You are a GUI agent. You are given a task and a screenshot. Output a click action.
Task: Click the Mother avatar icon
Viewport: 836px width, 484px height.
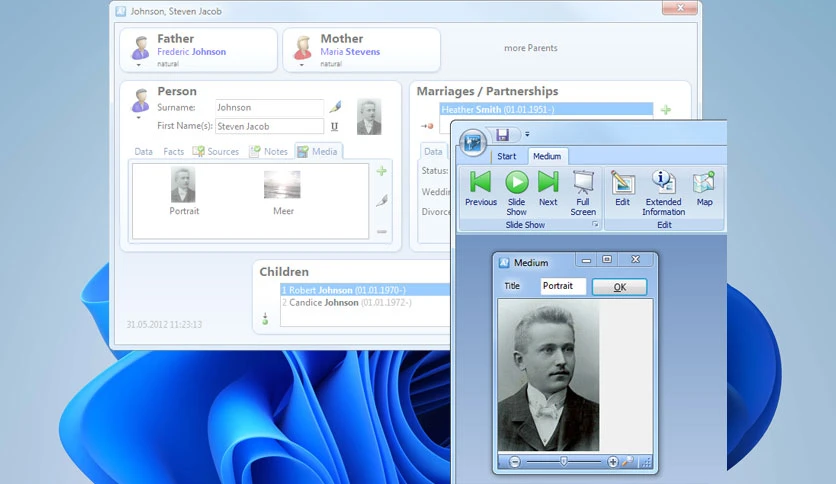click(303, 47)
